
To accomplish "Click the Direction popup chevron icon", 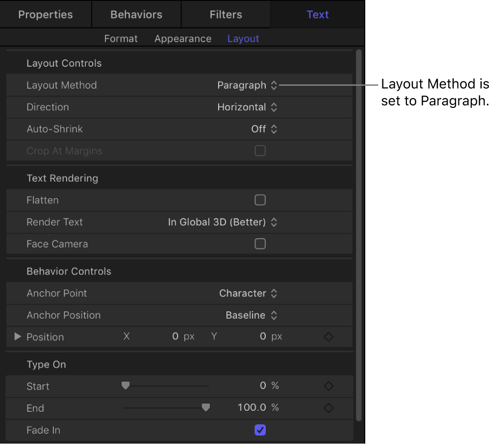I will coord(274,107).
